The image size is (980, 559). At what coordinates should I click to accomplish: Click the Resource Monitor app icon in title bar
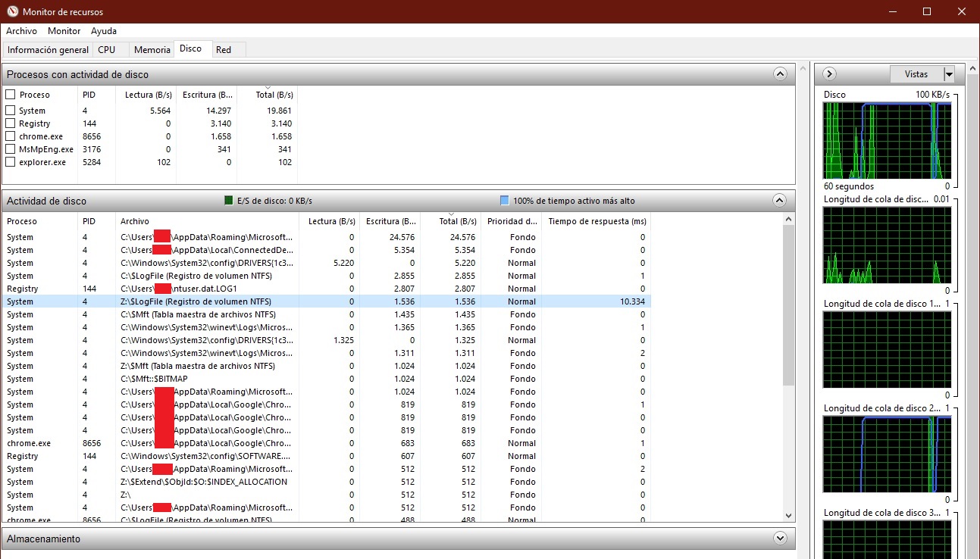pos(11,11)
